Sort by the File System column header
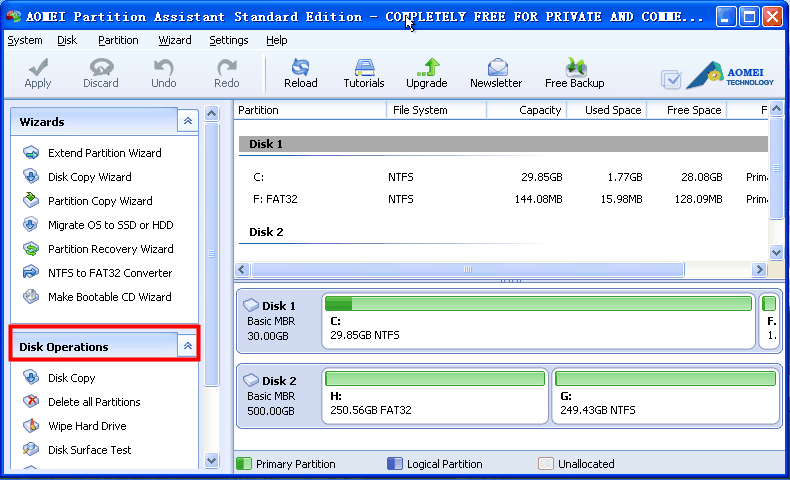Screen dimensions: 790x480 (x=436, y=110)
